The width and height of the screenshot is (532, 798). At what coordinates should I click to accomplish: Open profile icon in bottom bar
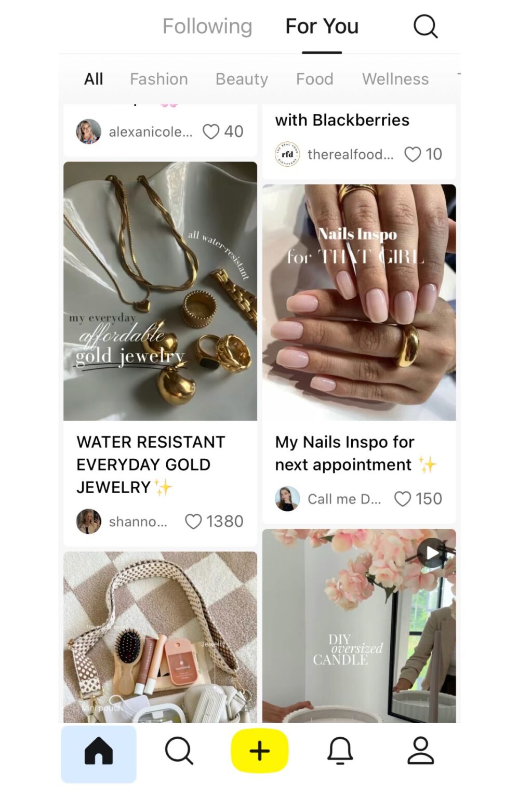pyautogui.click(x=420, y=751)
